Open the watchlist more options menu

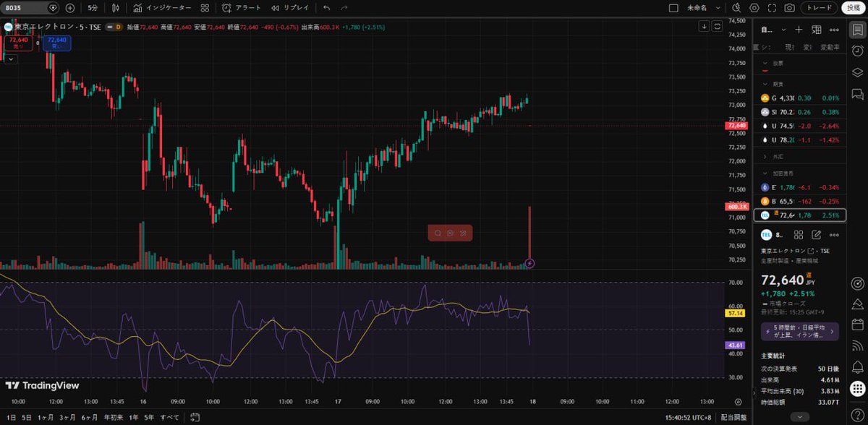(x=834, y=30)
